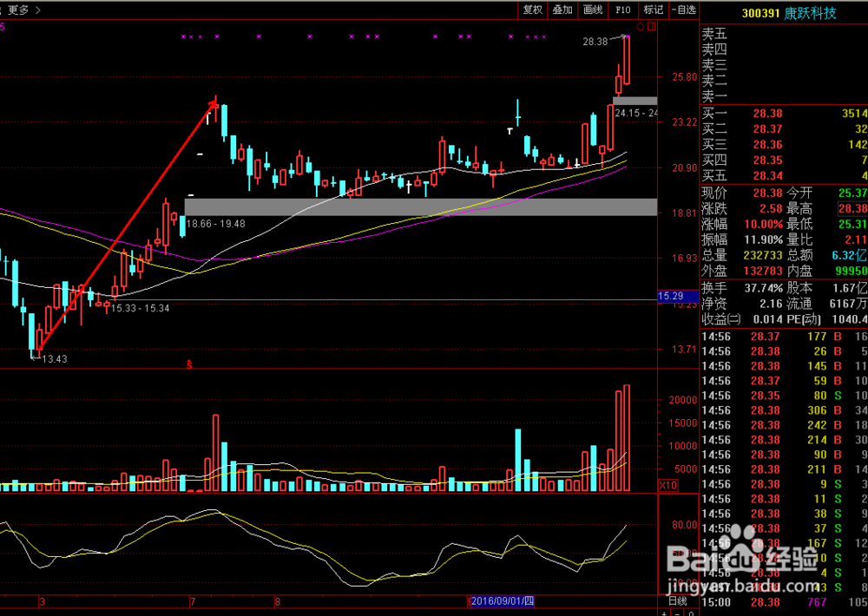
Task: Remove stock via -自选 button
Action: click(x=684, y=10)
